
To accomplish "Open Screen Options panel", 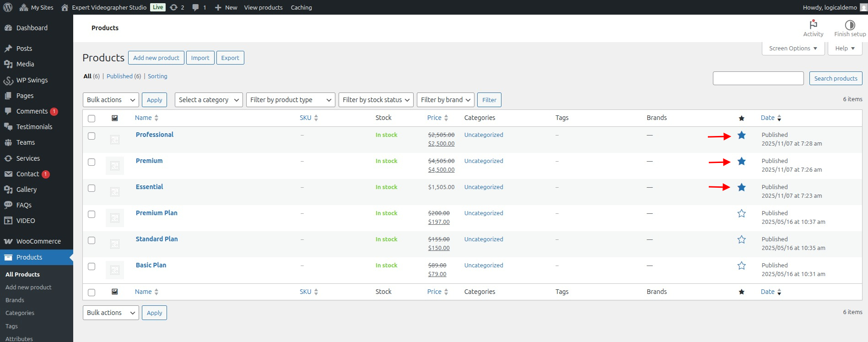I will [x=793, y=49].
